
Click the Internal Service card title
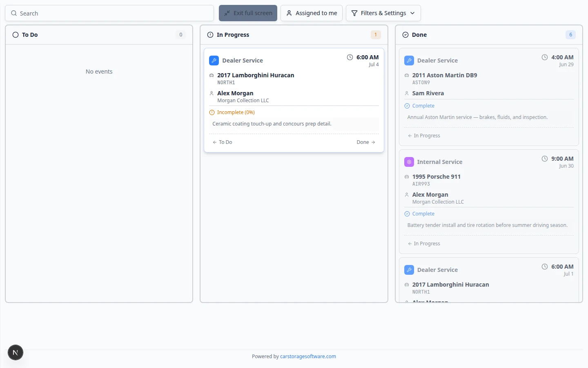440,162
